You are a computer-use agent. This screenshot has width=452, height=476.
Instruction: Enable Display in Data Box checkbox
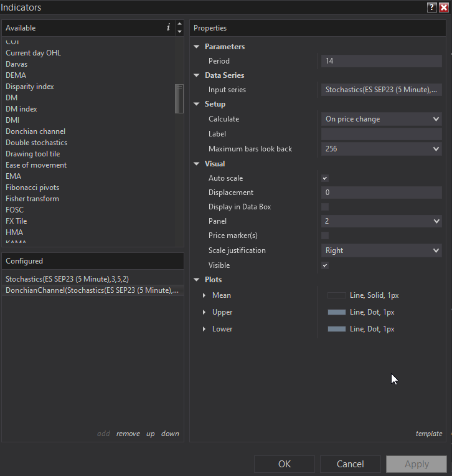pyautogui.click(x=325, y=207)
